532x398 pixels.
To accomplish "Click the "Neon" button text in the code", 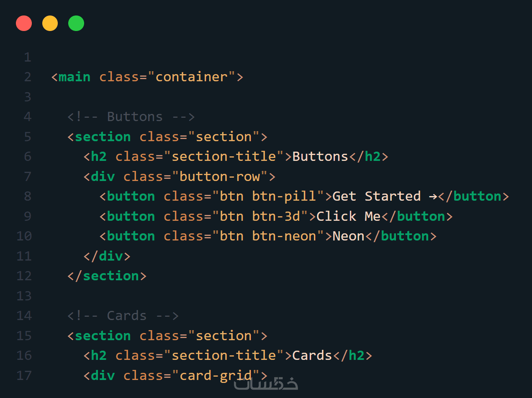I will [348, 236].
